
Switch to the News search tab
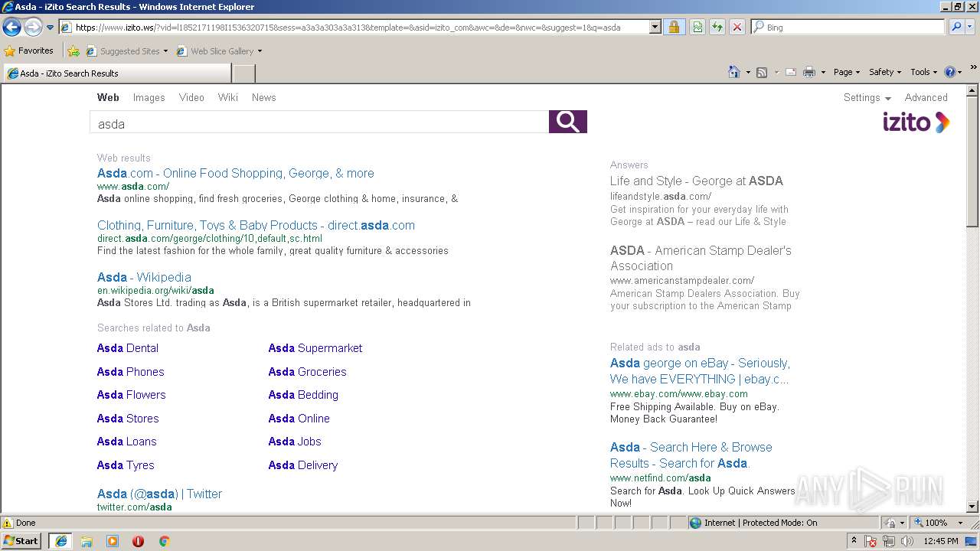pos(264,98)
